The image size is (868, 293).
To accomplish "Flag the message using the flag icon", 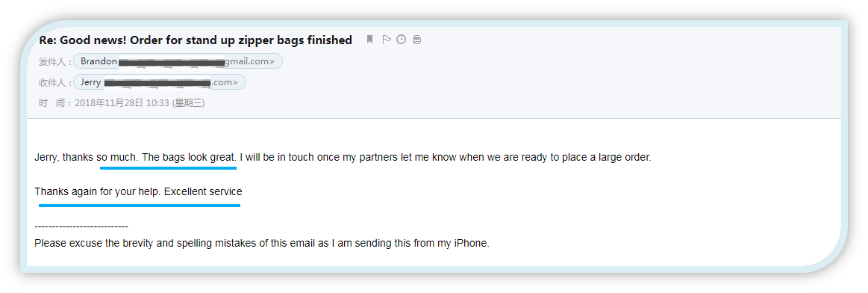I will point(387,40).
